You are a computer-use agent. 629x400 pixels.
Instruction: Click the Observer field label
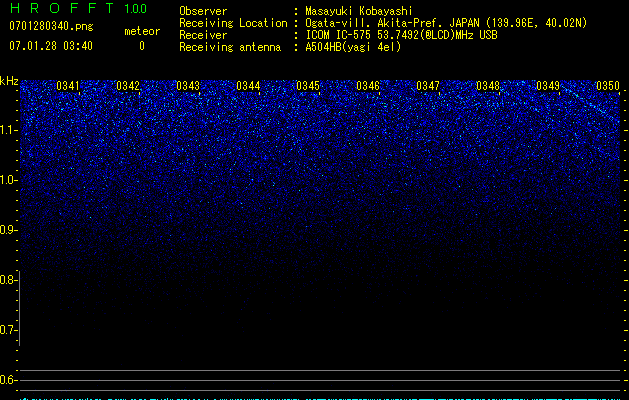[203, 11]
